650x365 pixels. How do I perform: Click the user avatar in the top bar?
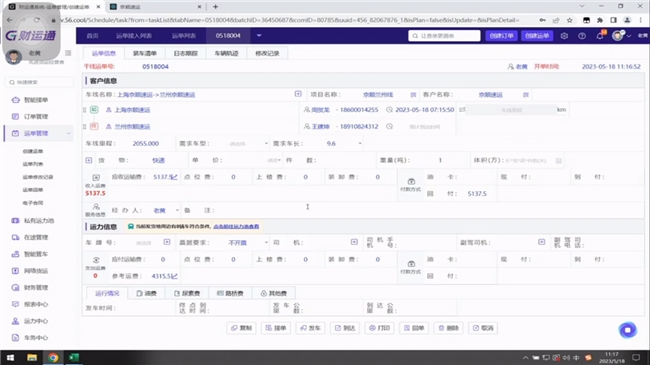click(x=618, y=36)
